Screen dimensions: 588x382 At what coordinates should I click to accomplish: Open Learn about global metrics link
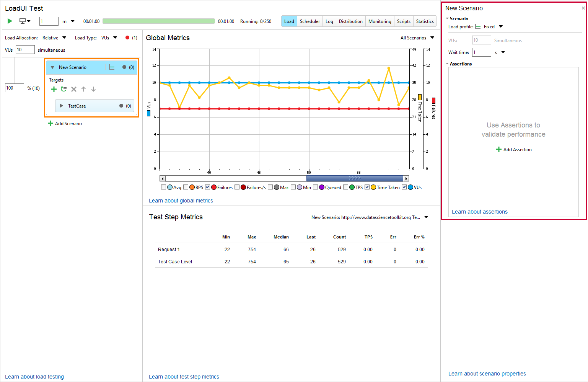click(x=181, y=201)
